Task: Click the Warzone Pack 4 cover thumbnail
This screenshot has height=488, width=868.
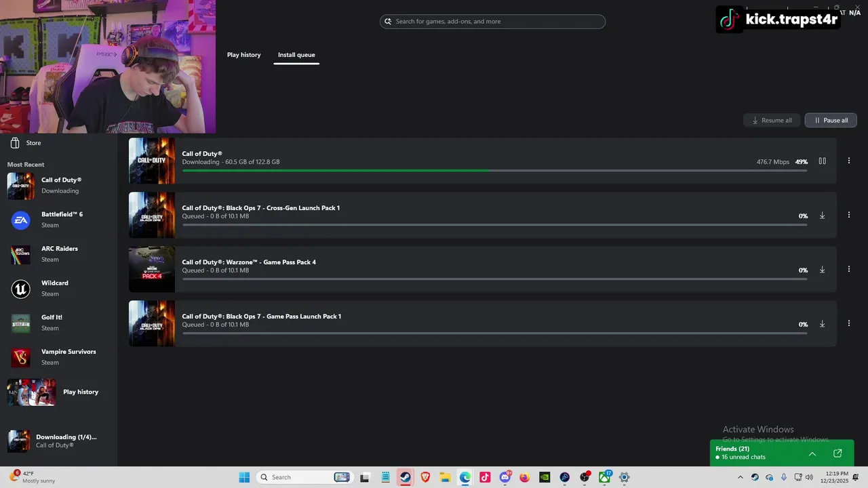Action: pos(152,270)
